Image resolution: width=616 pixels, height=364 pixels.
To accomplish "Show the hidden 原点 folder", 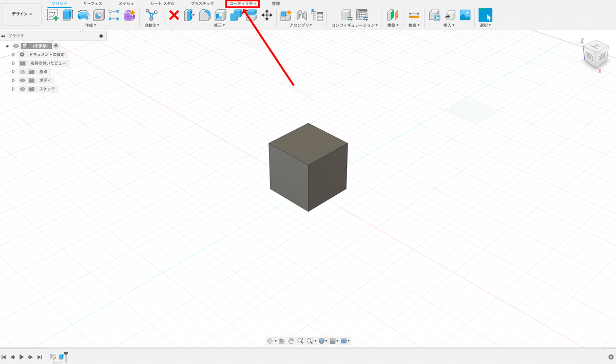I will (x=23, y=72).
